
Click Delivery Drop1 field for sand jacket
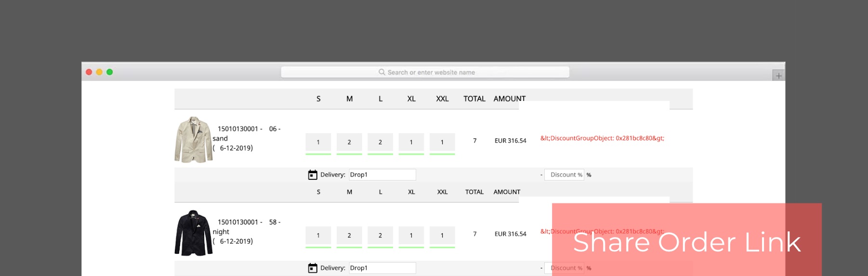coord(382,175)
